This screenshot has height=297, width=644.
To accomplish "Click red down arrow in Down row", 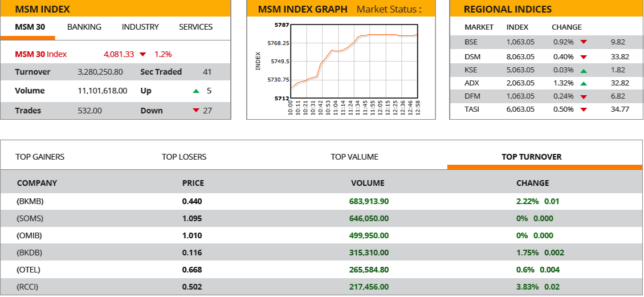I will (x=196, y=110).
